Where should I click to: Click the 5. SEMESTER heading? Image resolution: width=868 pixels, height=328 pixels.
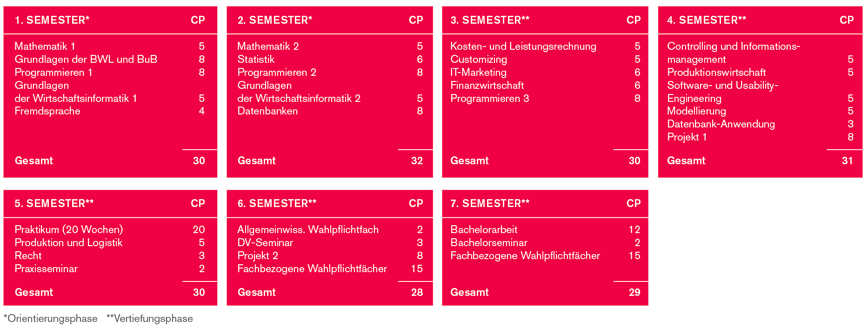[x=54, y=204]
